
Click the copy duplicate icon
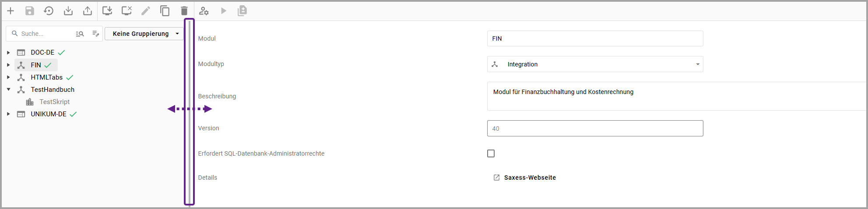tap(165, 11)
